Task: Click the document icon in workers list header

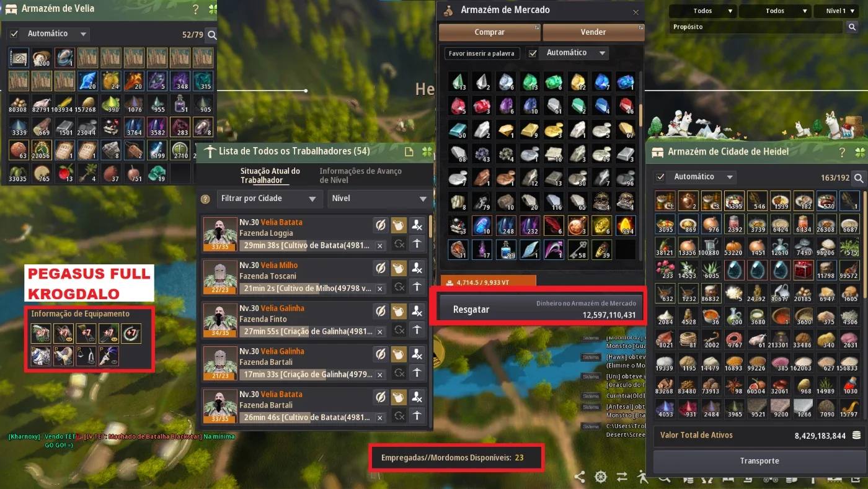Action: 409,152
